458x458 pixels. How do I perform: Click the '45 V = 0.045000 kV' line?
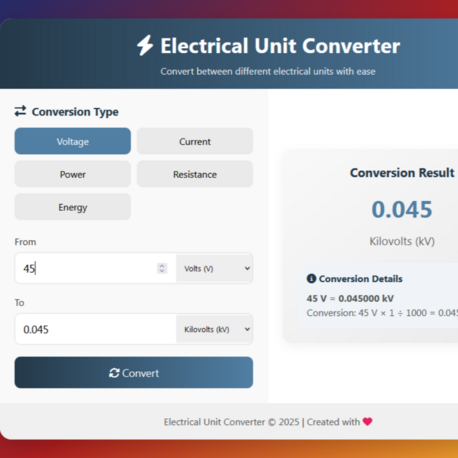tap(350, 298)
